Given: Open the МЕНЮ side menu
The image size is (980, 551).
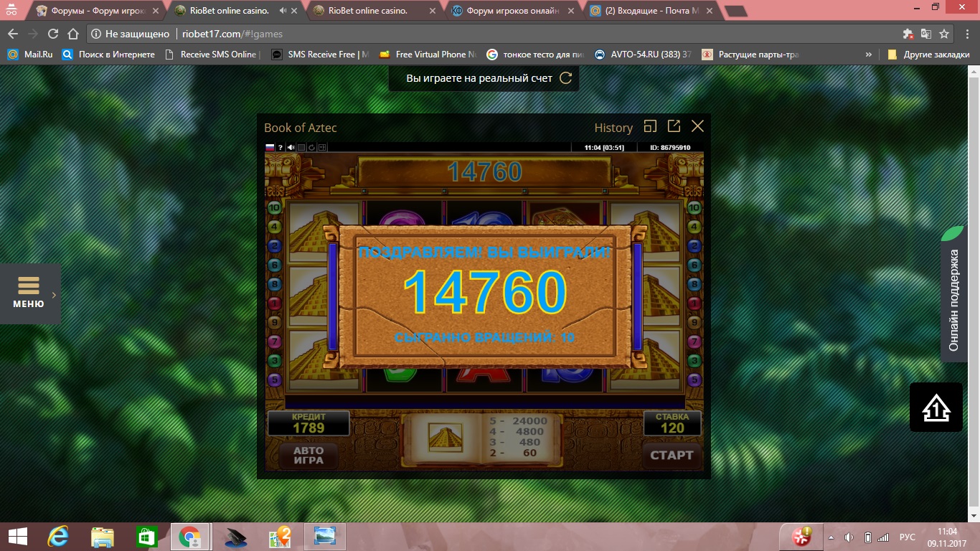Looking at the screenshot, I should (29, 293).
